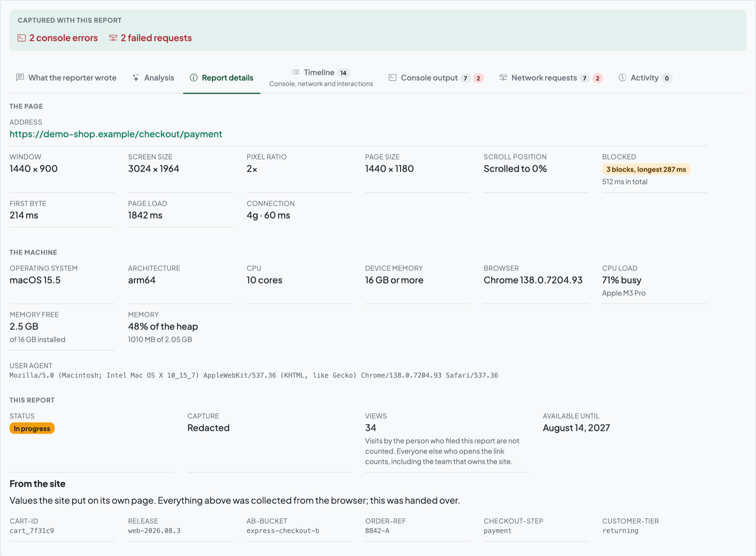Go to the Activity tab
The width and height of the screenshot is (756, 556).
pos(645,77)
